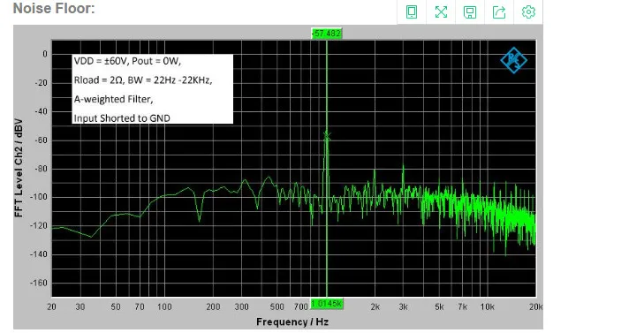
Task: Click the -80 level tick label
Action: coord(41,169)
